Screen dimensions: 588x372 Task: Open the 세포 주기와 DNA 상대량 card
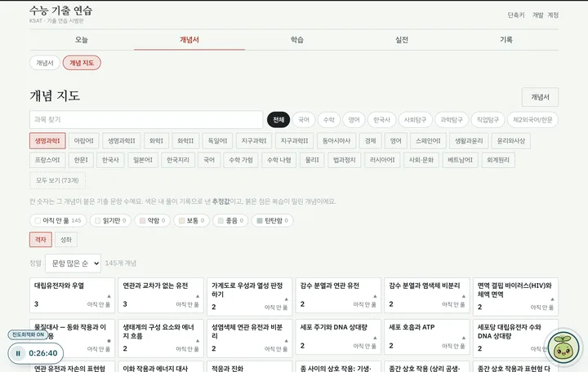tap(338, 337)
